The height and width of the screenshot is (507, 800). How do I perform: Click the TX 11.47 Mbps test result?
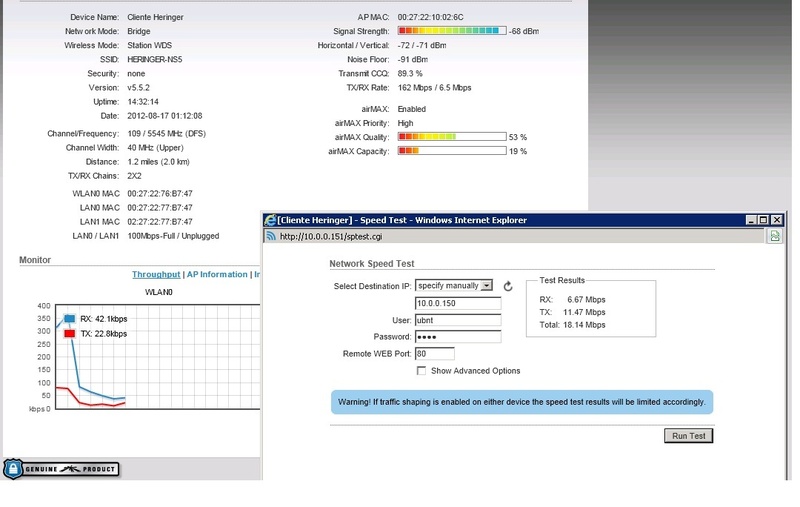click(572, 312)
